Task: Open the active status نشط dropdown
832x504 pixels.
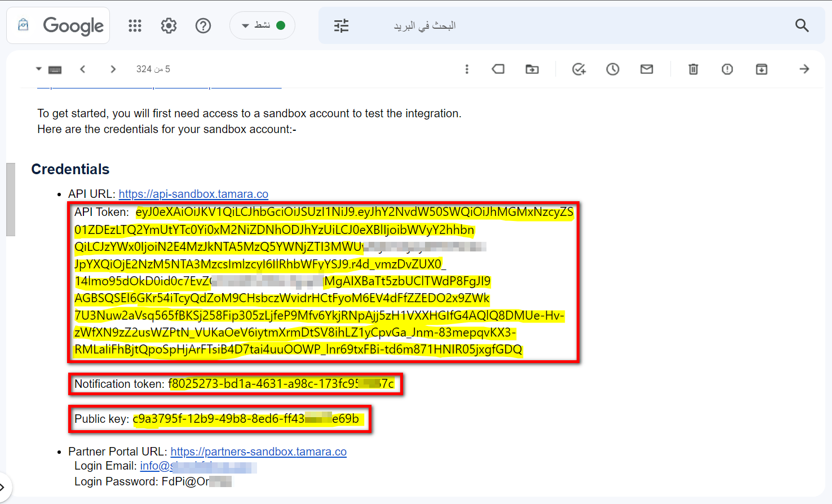Action: (x=262, y=25)
